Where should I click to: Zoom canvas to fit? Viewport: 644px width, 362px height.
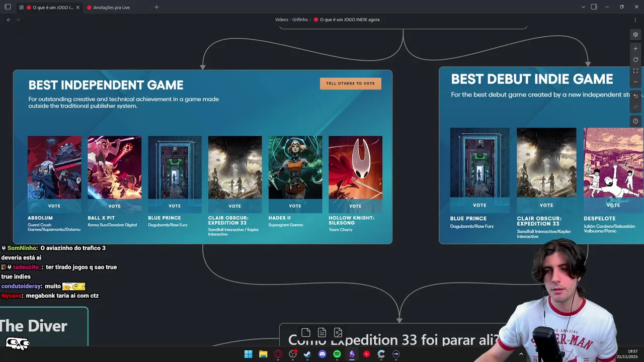tap(635, 71)
